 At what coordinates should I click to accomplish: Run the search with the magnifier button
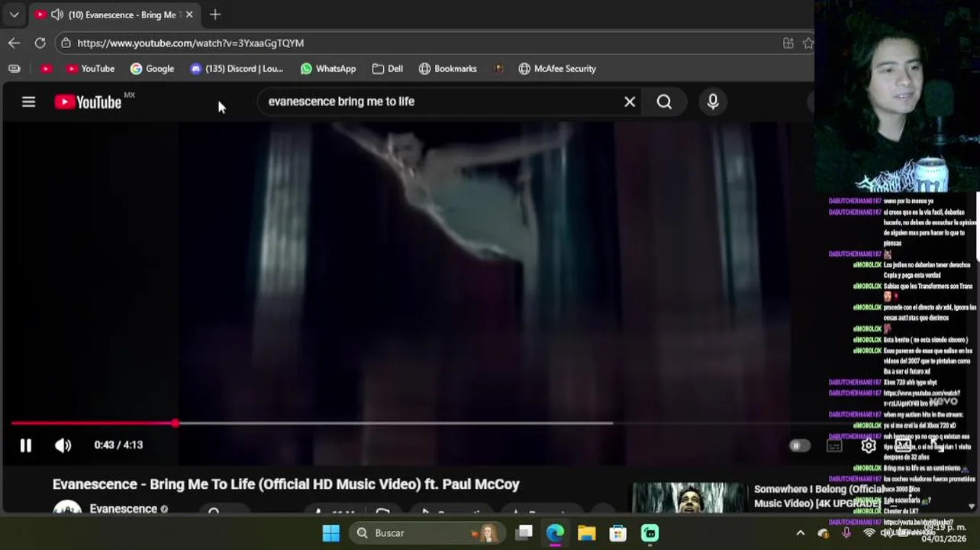click(x=664, y=102)
